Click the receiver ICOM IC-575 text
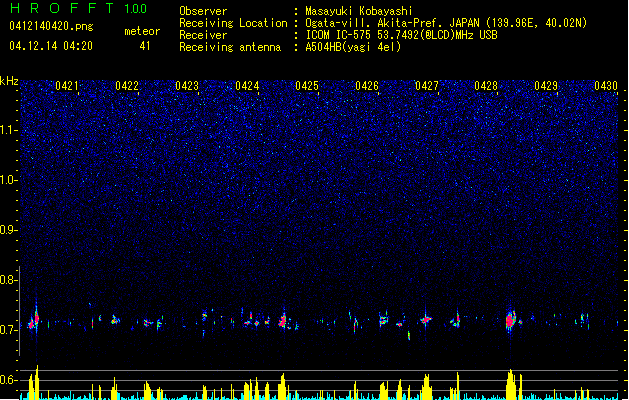 [x=401, y=35]
